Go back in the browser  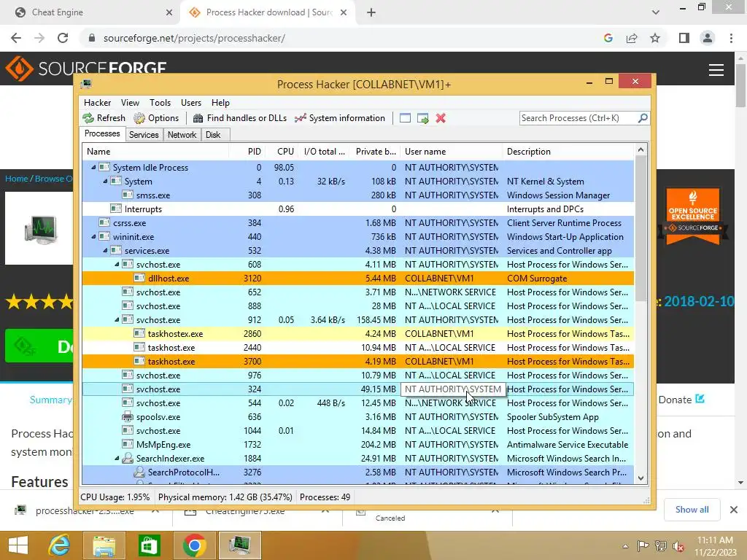point(16,38)
